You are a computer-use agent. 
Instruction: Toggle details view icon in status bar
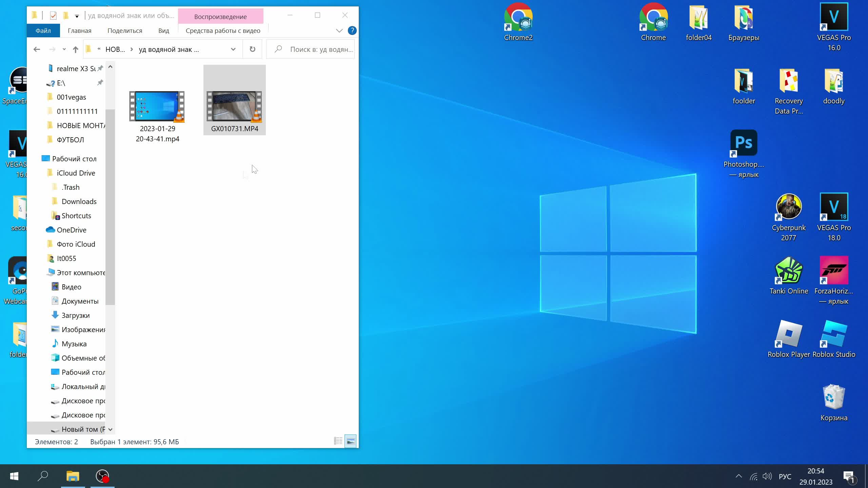click(x=338, y=441)
